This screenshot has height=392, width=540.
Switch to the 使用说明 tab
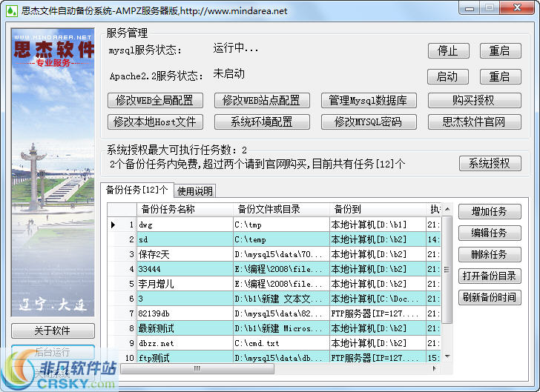click(195, 191)
